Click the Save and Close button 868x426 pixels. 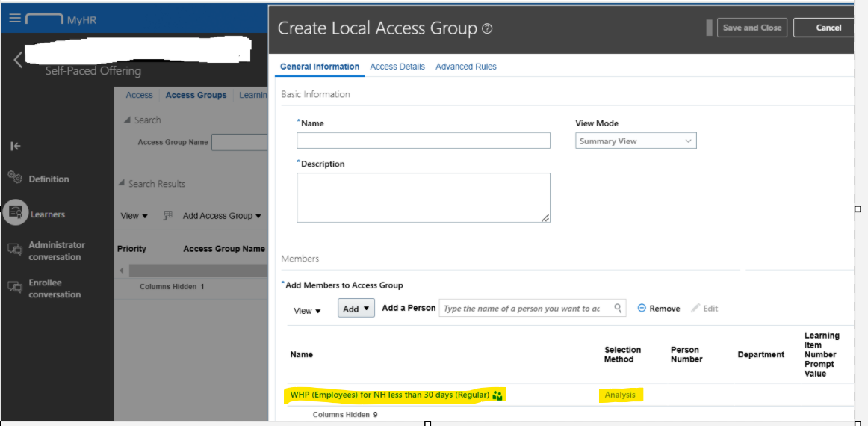(x=752, y=28)
